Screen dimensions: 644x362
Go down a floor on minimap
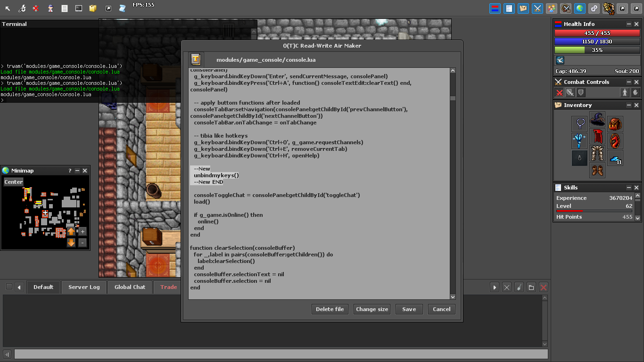(x=71, y=243)
